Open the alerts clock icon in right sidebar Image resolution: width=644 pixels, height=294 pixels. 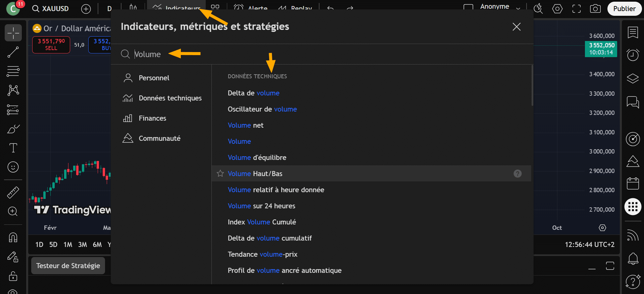633,55
